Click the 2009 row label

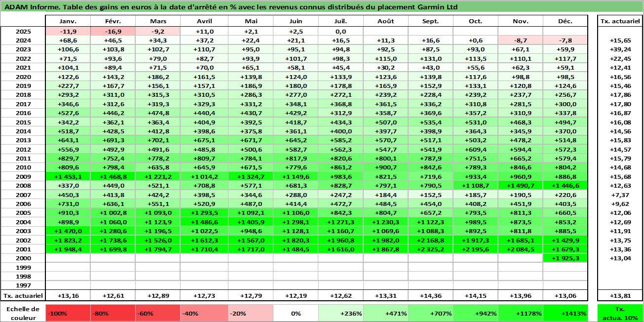pyautogui.click(x=23, y=176)
